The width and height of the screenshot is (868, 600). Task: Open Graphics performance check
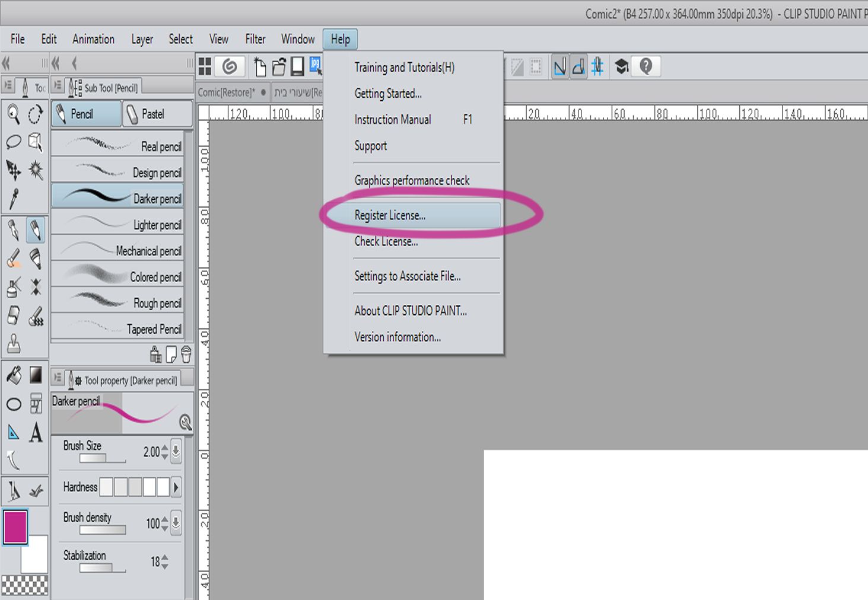click(x=413, y=180)
